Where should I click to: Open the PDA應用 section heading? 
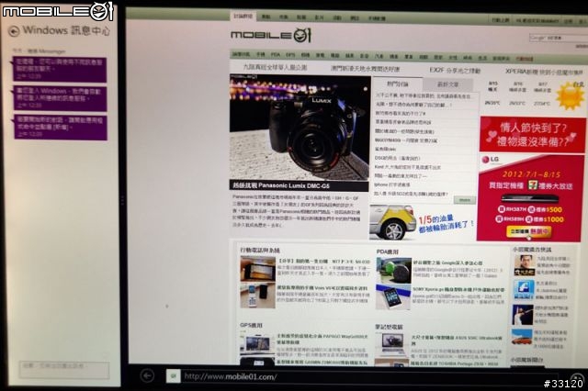[x=387, y=252]
